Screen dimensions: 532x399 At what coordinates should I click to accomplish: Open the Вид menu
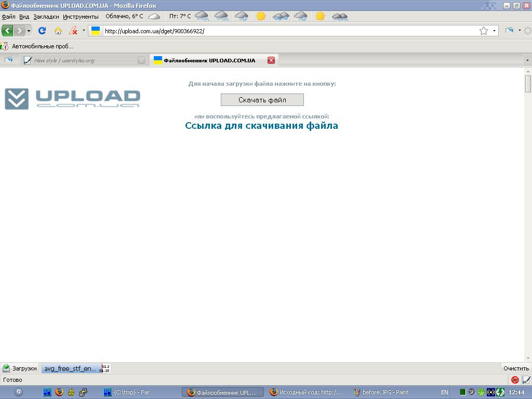pyautogui.click(x=24, y=16)
